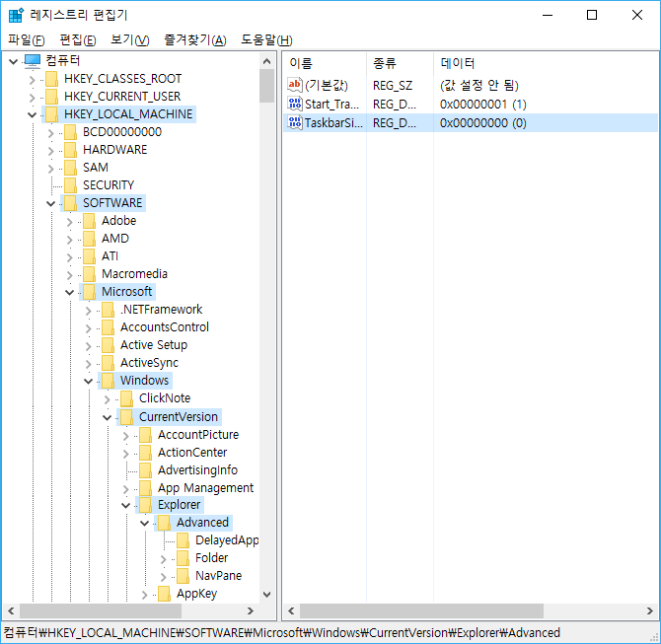This screenshot has width=661, height=644.
Task: Select the ActionCenter key label
Action: [x=192, y=453]
